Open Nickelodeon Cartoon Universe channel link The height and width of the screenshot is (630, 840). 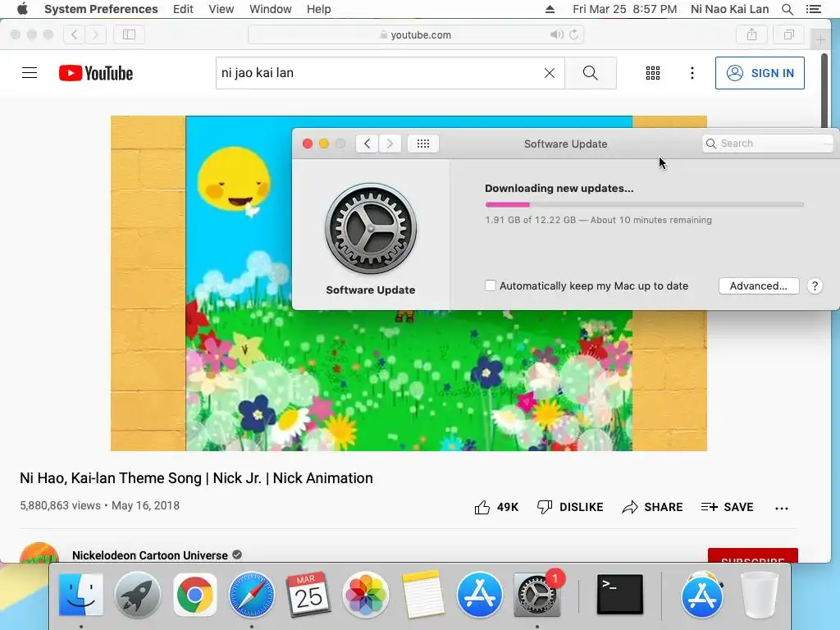click(x=149, y=555)
